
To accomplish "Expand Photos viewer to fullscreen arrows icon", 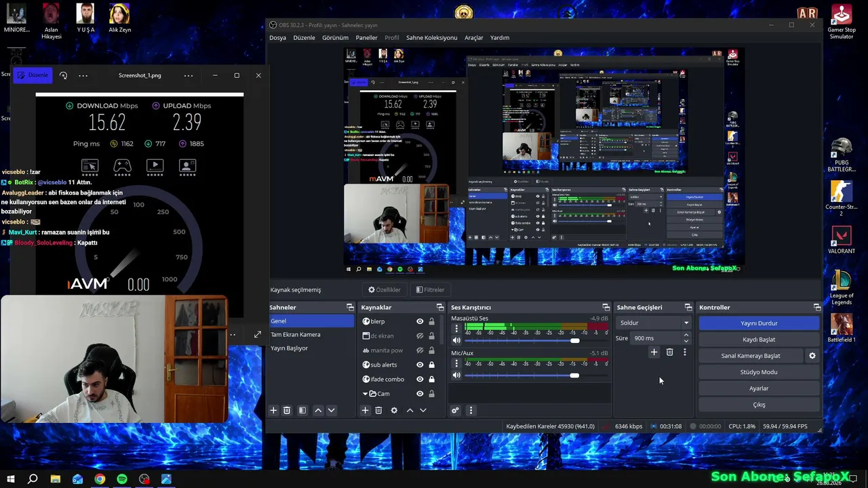I will (258, 334).
